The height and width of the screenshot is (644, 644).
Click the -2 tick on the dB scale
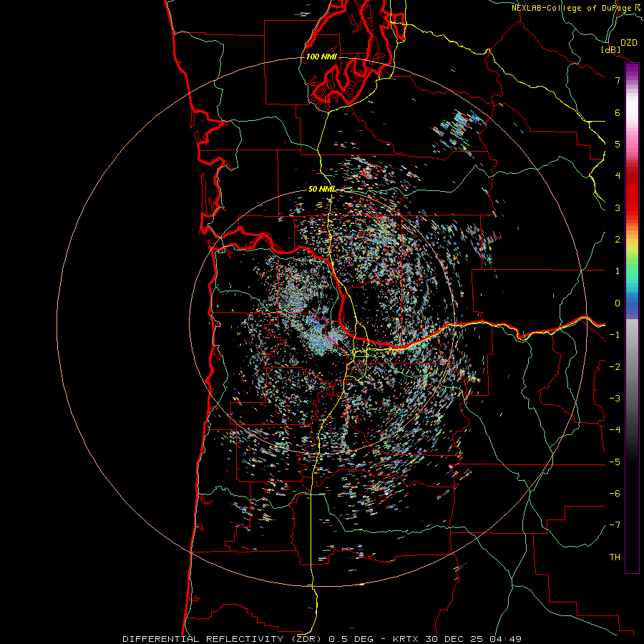[615, 367]
